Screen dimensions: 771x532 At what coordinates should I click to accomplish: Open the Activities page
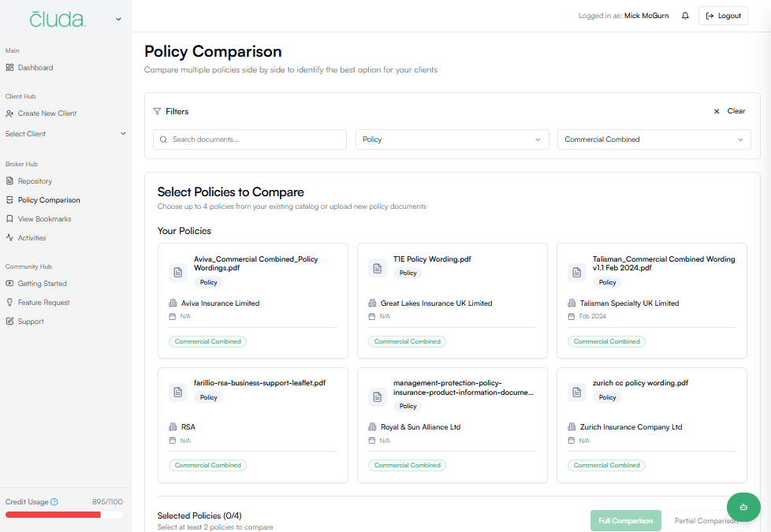point(32,237)
